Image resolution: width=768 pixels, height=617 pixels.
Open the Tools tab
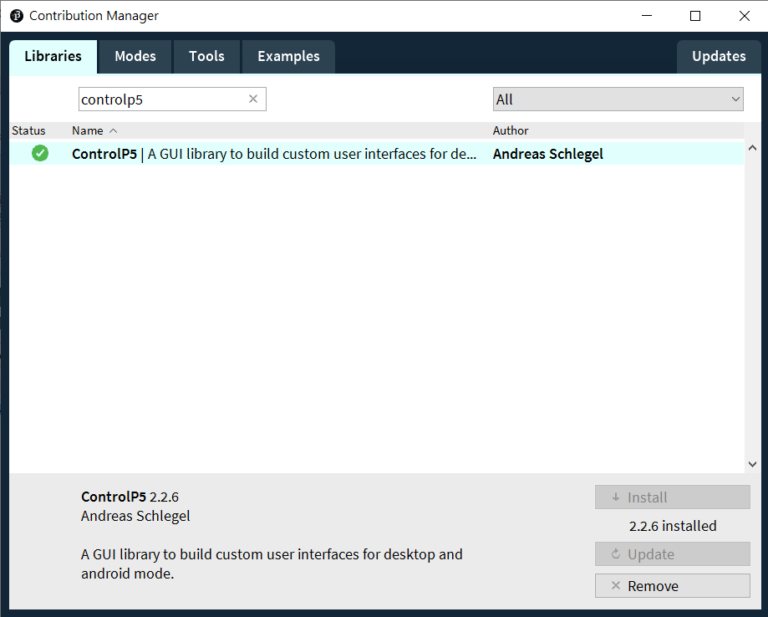click(x=206, y=56)
